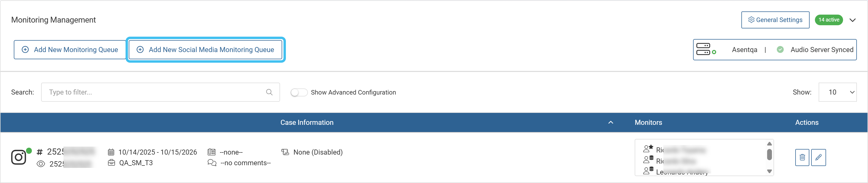Screen dimensions: 868x183
Task: Open General Settings
Action: point(775,20)
